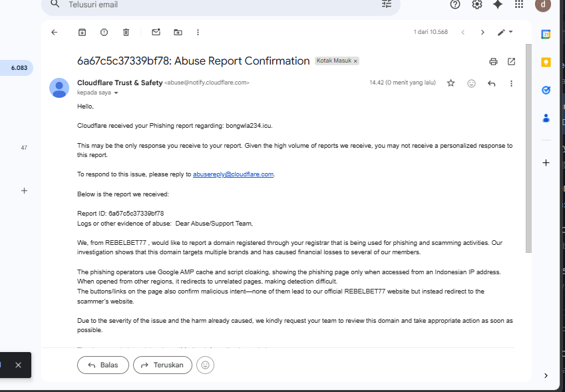
Task: Click the Teruskan forward button
Action: pyautogui.click(x=162, y=365)
